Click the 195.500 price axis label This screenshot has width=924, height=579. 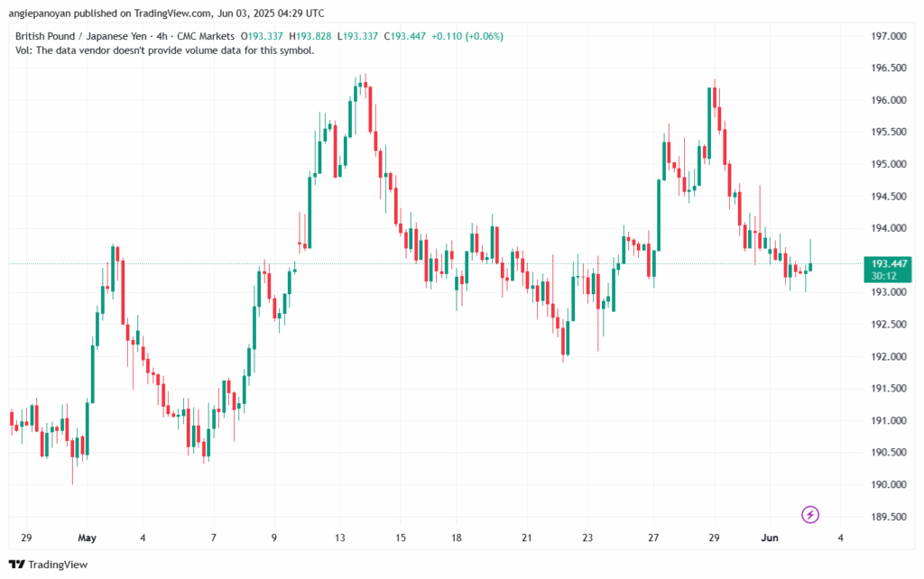click(889, 132)
